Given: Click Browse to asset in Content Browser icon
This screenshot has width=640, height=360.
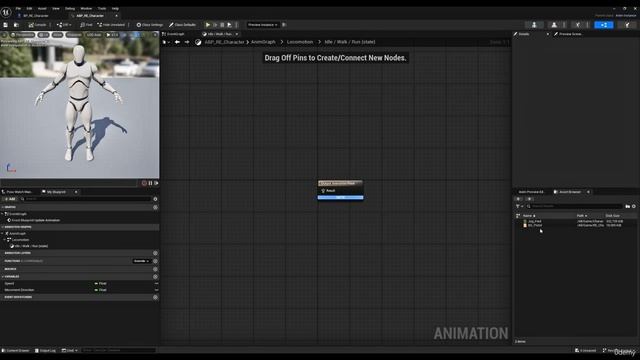Looking at the screenshot, I should [x=16, y=25].
